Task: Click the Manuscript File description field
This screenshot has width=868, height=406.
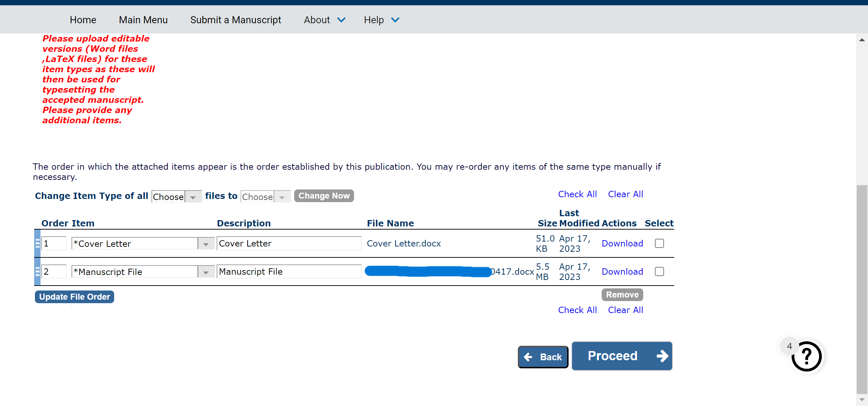Action: click(289, 271)
